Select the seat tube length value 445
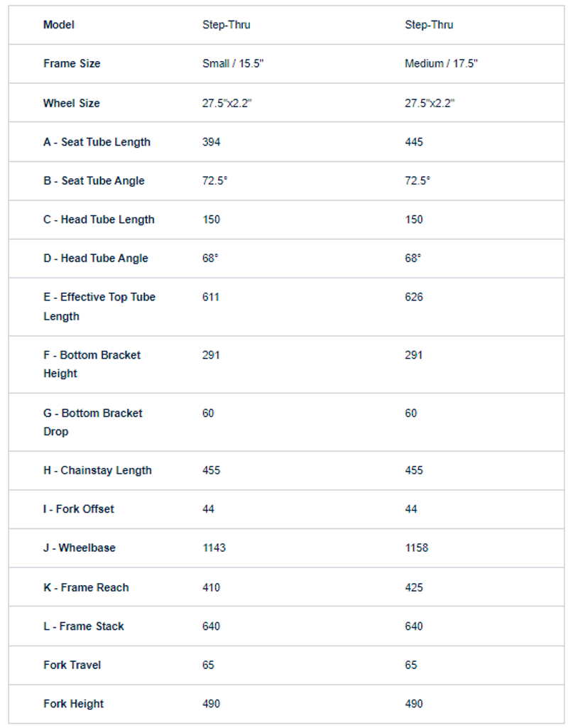This screenshot has height=728, width=568. tap(414, 142)
